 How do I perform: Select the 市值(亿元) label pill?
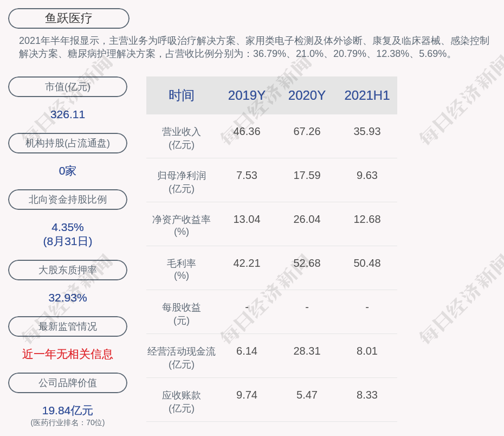click(x=68, y=87)
